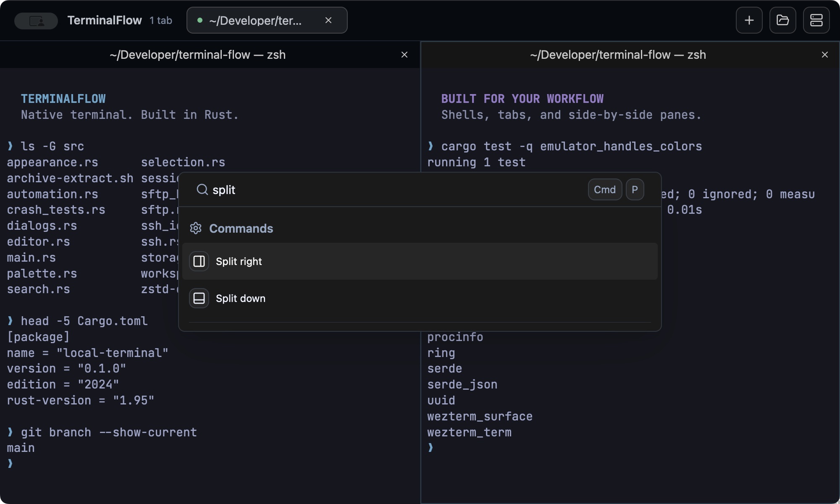Click wezterm_surface in right pane output
This screenshot has width=840, height=504.
tap(480, 416)
